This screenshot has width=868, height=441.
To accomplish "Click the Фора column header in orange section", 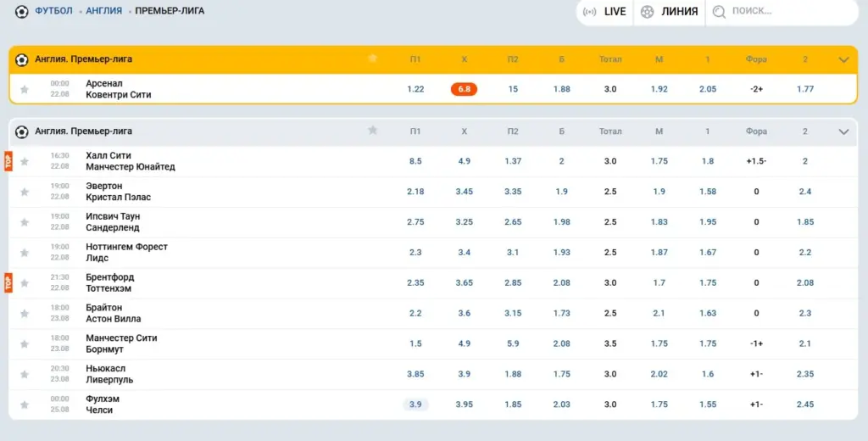I will pyautogui.click(x=756, y=59).
